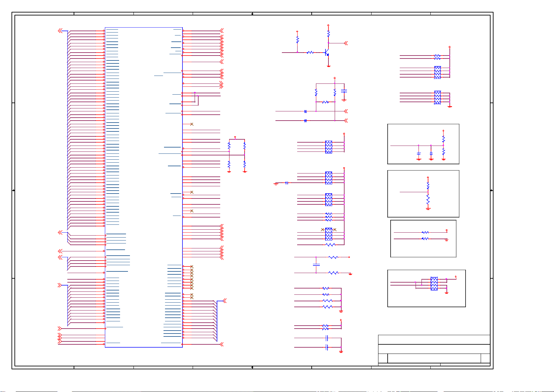Select the grounded resistor in the two-horizontal-resistor dashed box
The width and height of the screenshot is (554, 392).
pos(425,239)
